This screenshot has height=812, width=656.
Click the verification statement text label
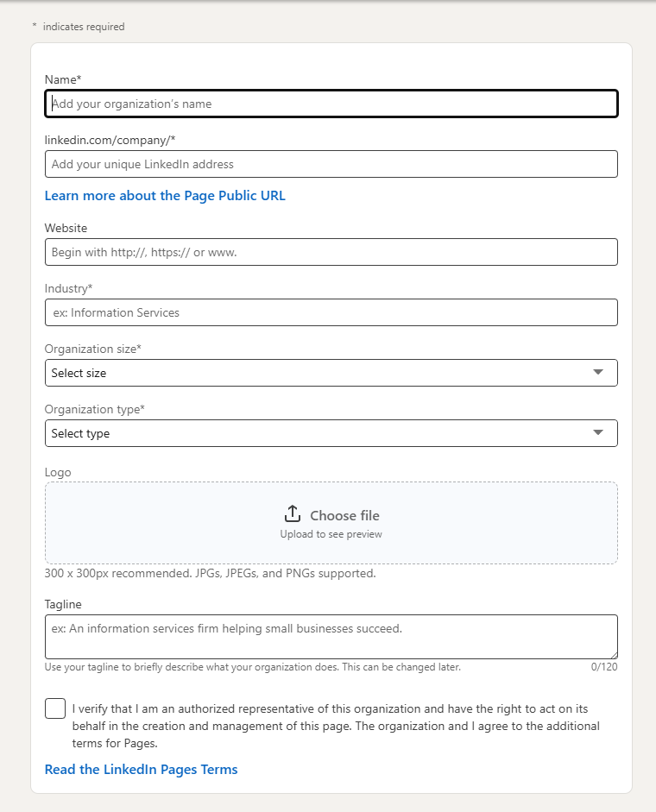(x=336, y=726)
